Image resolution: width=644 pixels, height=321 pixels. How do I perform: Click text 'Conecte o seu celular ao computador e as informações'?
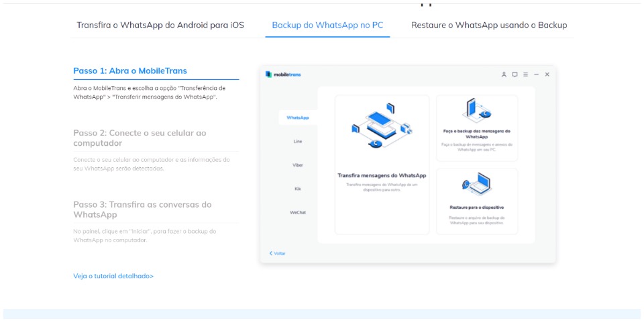point(151,159)
